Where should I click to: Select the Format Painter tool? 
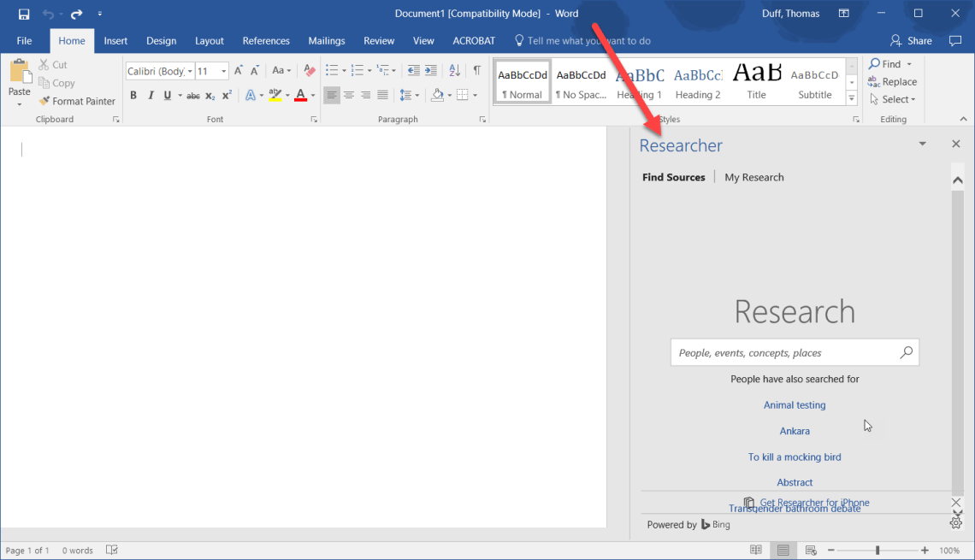coord(77,101)
